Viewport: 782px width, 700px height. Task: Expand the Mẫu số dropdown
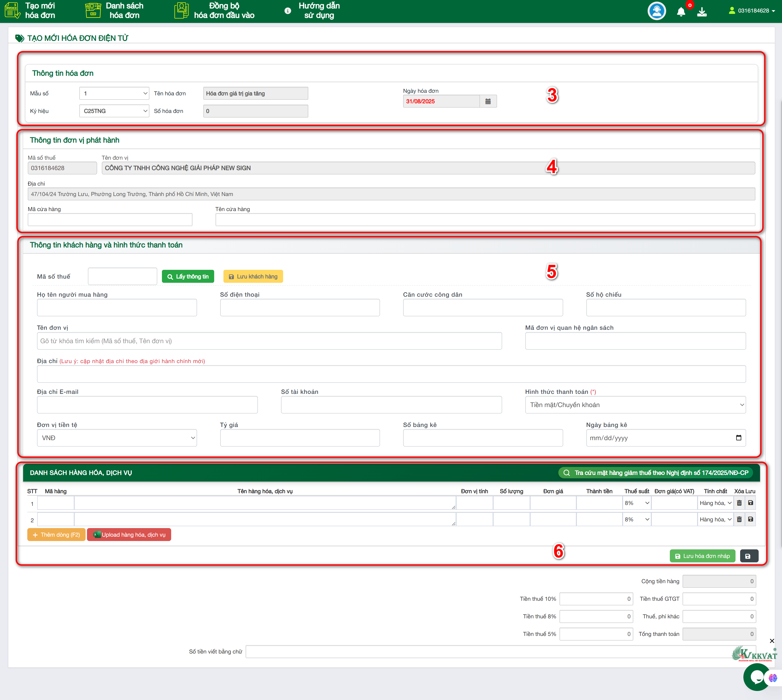pyautogui.click(x=114, y=93)
